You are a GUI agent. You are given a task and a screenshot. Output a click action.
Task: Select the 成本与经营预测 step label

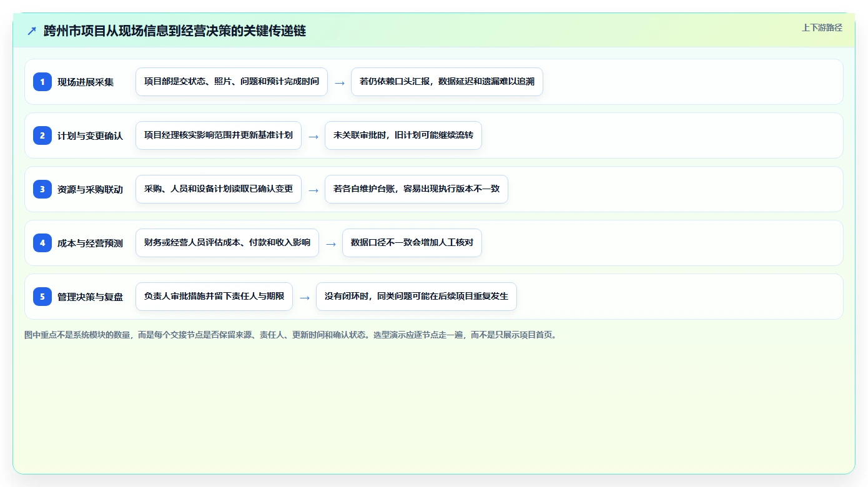tap(90, 243)
